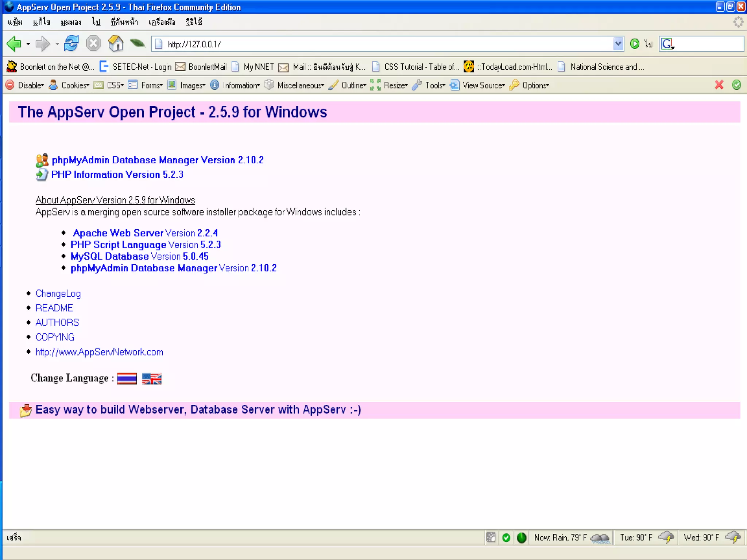Click the rain weather icon in status bar
Screen dimensions: 747x560
(x=600, y=538)
